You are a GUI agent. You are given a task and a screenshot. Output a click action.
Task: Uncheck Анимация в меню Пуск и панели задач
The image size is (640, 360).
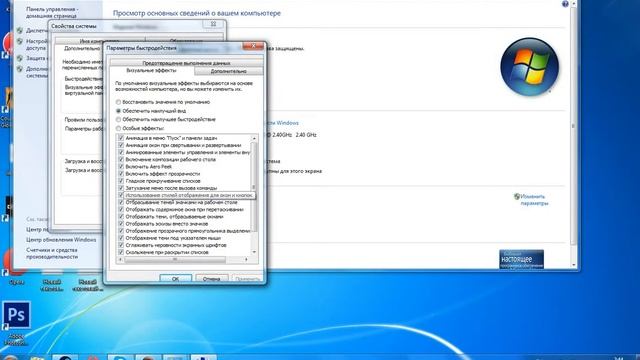121,138
